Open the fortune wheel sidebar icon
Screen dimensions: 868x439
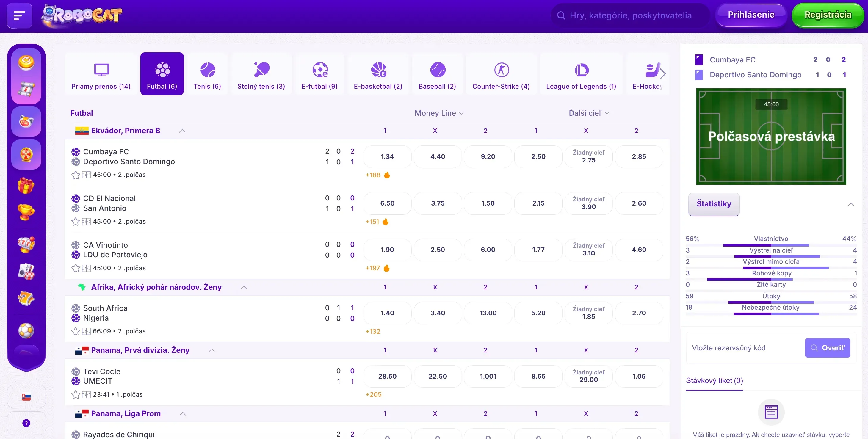point(26,154)
